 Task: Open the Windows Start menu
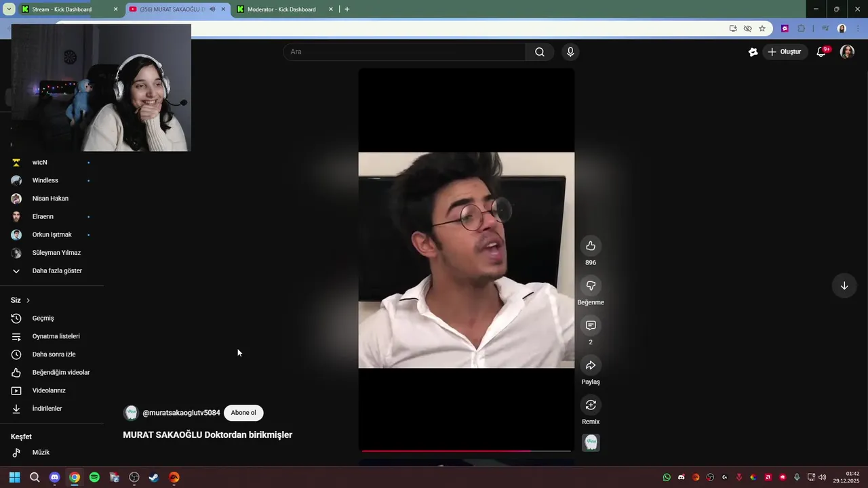(x=15, y=477)
